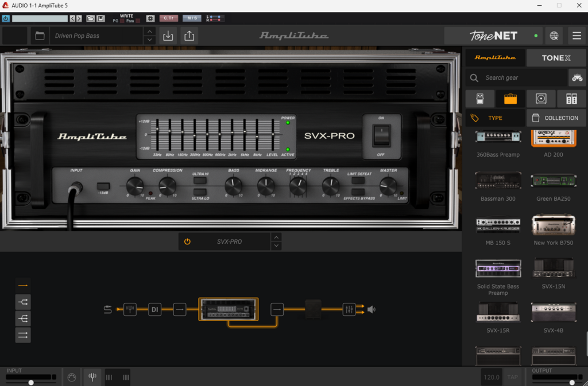Toggle the LIMIT DEFEAT switch
The image size is (588, 386).
click(x=358, y=181)
